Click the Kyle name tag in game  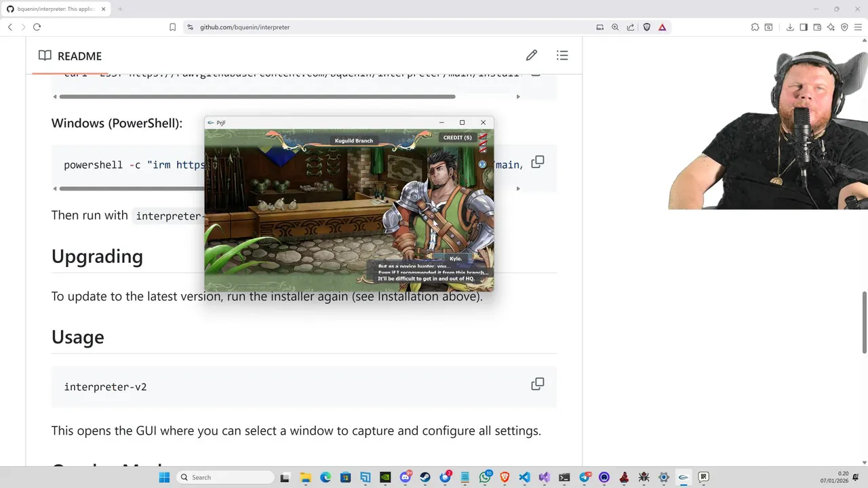click(456, 258)
